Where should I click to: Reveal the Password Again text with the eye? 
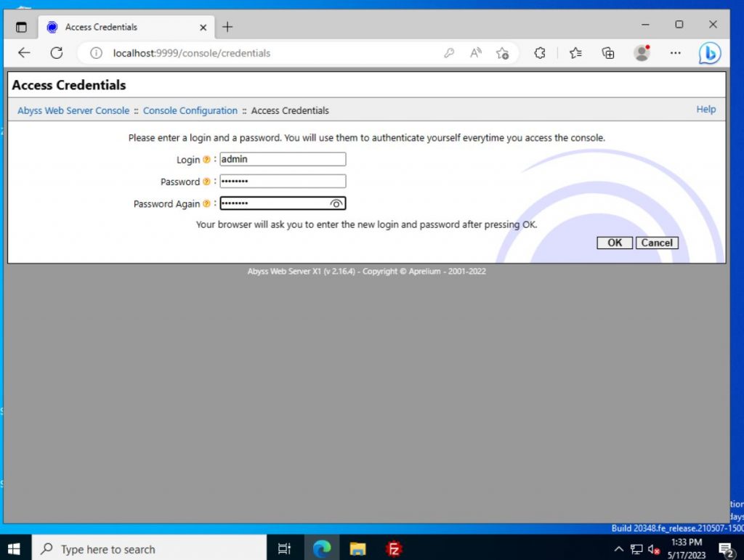pyautogui.click(x=336, y=203)
